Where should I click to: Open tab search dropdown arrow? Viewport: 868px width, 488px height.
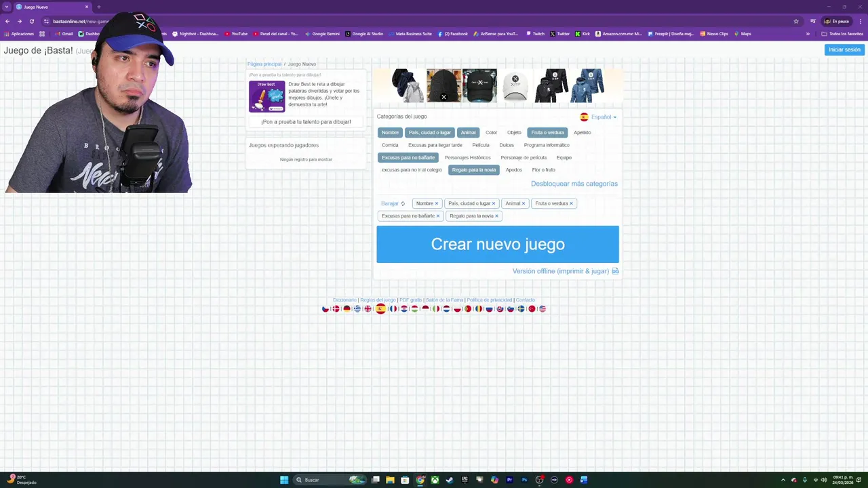click(x=7, y=7)
